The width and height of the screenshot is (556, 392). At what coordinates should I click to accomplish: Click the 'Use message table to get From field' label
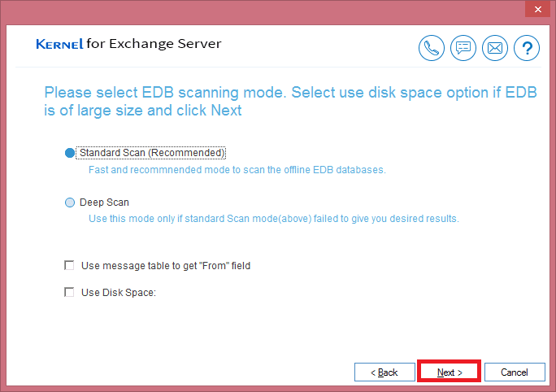166,266
